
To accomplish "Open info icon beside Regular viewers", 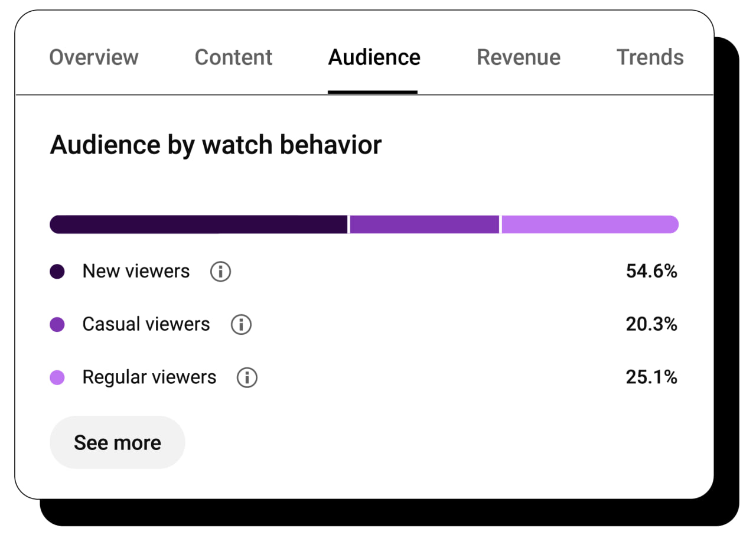I will (x=247, y=377).
